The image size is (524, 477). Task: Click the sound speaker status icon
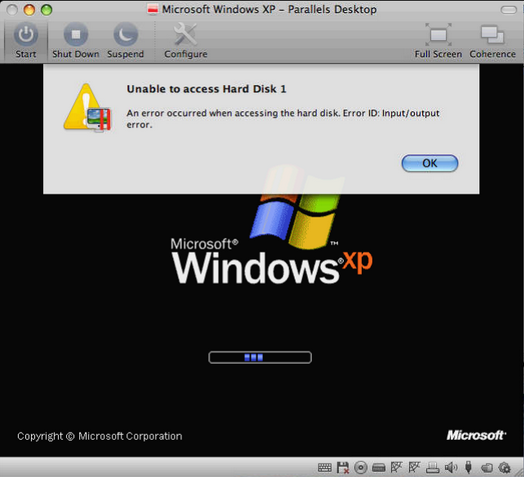click(451, 467)
